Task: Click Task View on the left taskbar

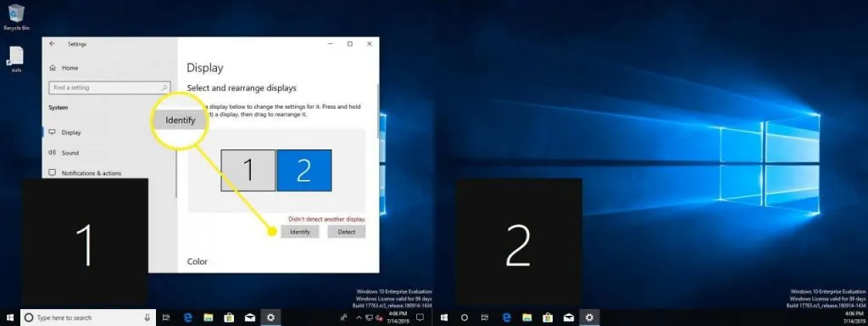Action: 167,318
